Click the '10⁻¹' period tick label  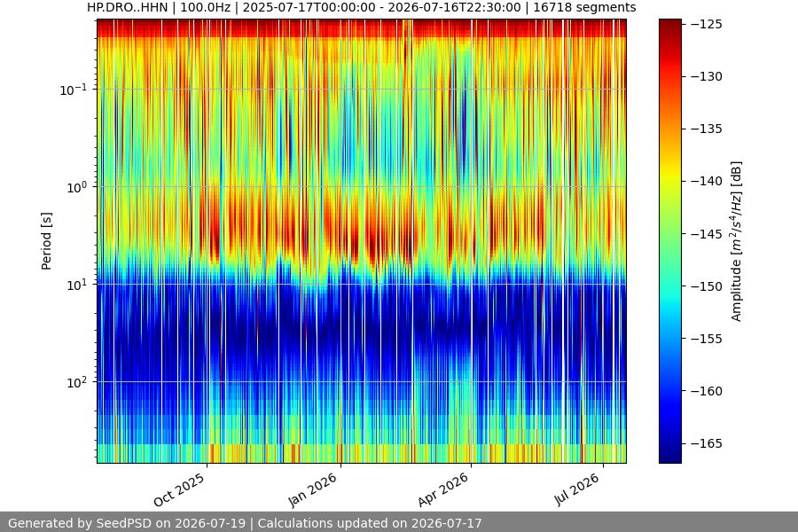[x=74, y=90]
